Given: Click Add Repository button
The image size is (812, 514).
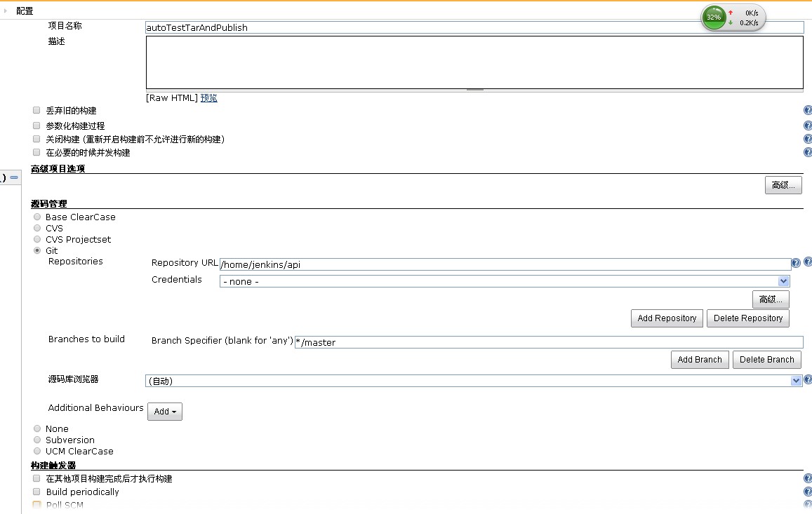Looking at the screenshot, I should pyautogui.click(x=667, y=318).
